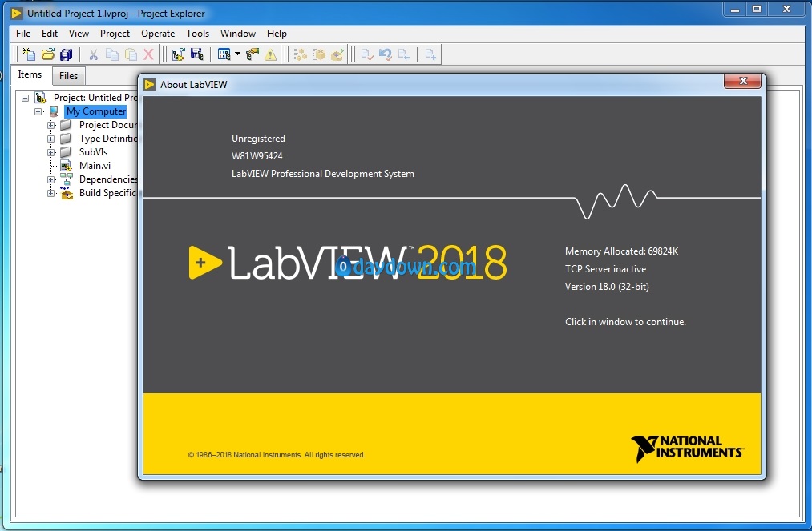Open the Project menu

tap(115, 34)
